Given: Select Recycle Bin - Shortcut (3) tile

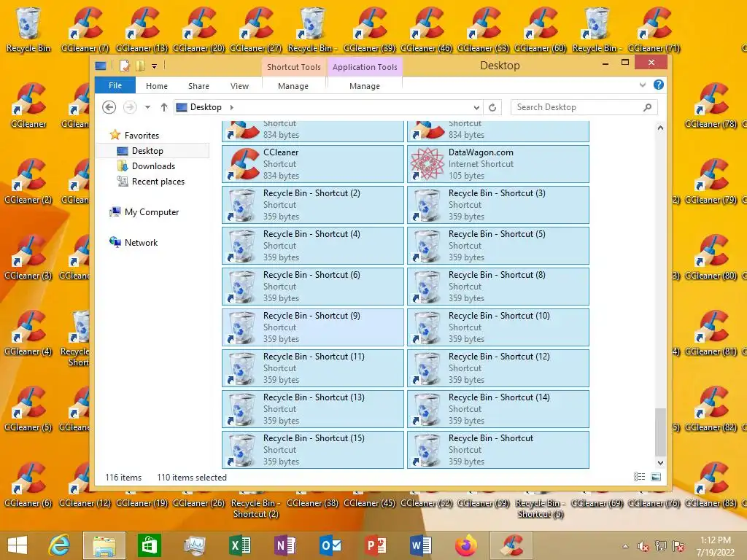Looking at the screenshot, I should click(498, 205).
